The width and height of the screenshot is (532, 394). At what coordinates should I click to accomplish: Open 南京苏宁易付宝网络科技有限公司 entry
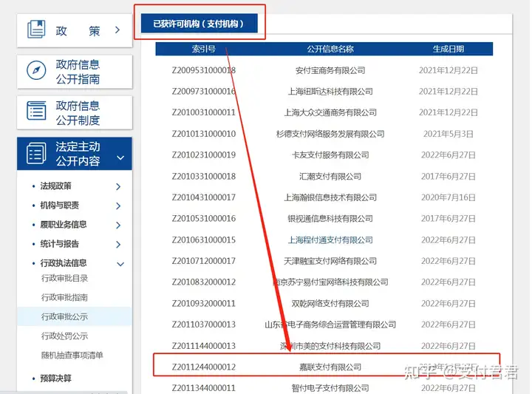click(x=330, y=282)
